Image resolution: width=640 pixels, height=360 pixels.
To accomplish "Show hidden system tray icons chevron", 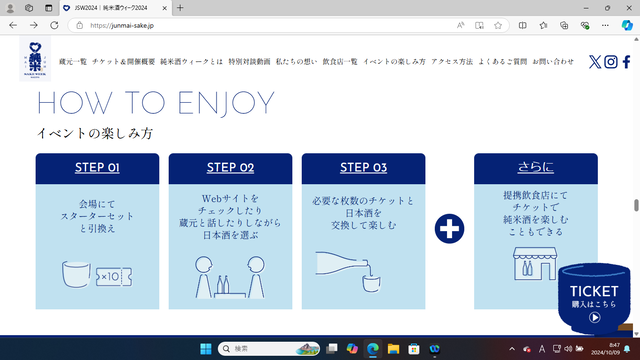I will pos(512,349).
